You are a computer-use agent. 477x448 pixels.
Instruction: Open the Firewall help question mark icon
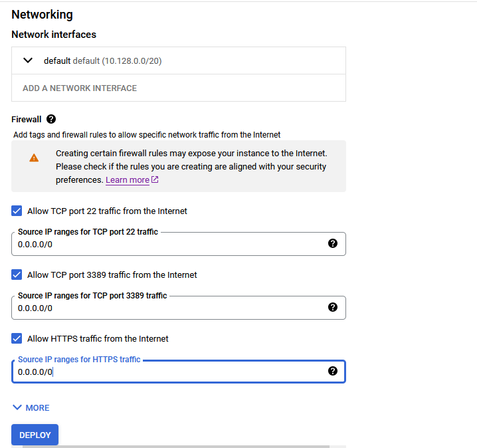click(51, 119)
